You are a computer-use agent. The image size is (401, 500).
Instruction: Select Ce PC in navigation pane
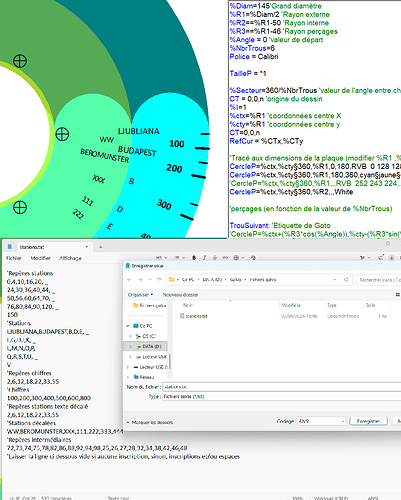click(x=143, y=326)
